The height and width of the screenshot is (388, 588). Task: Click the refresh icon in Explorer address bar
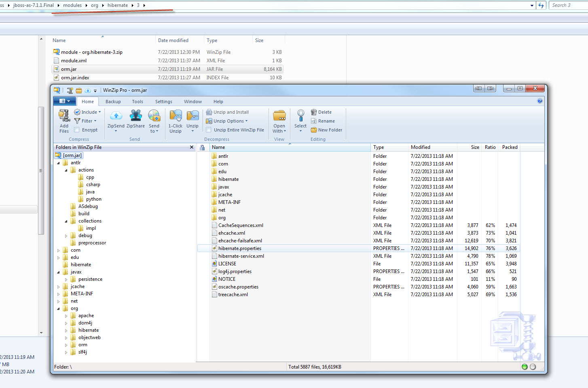[x=541, y=5]
